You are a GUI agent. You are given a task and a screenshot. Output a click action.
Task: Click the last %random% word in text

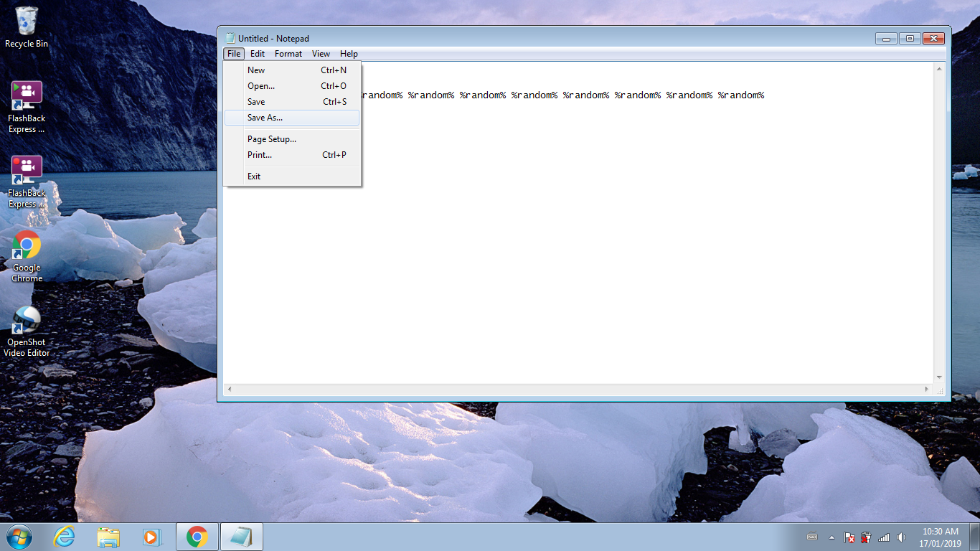(x=741, y=95)
